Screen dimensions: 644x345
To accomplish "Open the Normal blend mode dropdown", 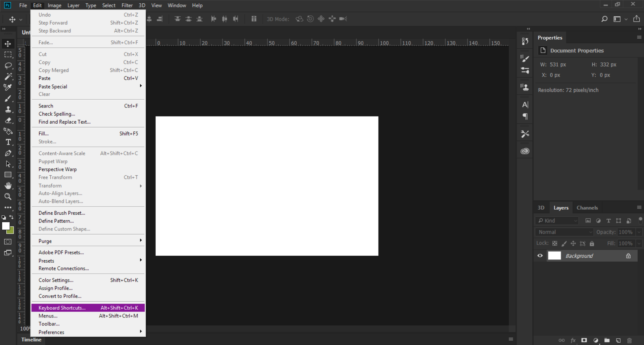I will [x=564, y=232].
